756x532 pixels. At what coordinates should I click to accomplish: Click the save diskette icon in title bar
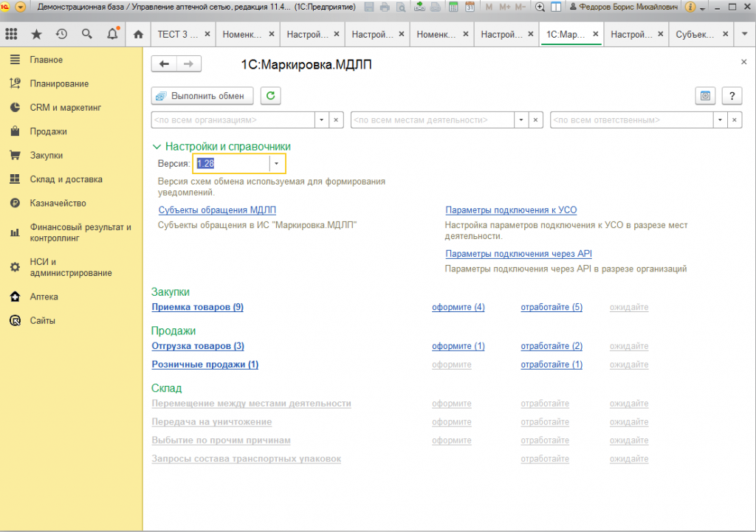369,7
